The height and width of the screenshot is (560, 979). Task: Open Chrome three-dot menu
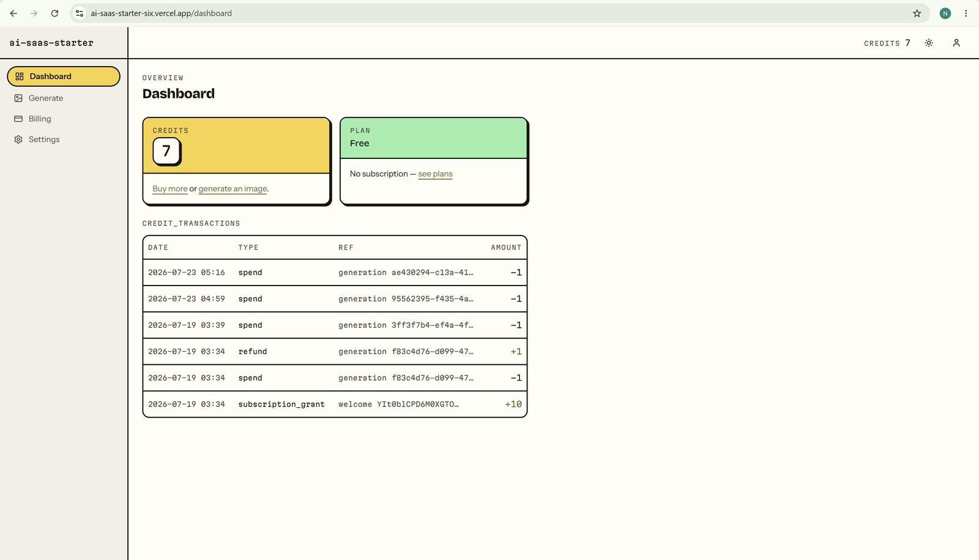pyautogui.click(x=966, y=13)
